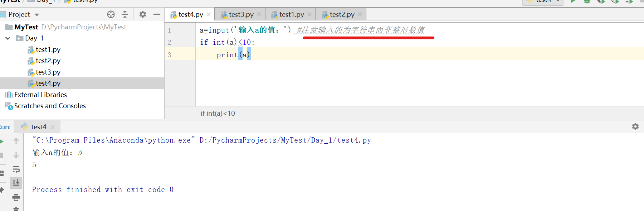
Task: Hide the Project panel with minus icon
Action: (156, 14)
